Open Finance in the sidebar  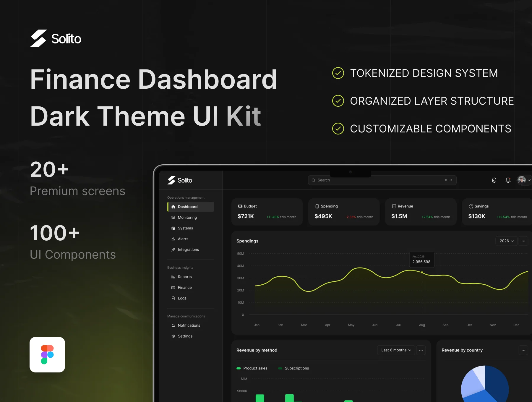[191, 287]
